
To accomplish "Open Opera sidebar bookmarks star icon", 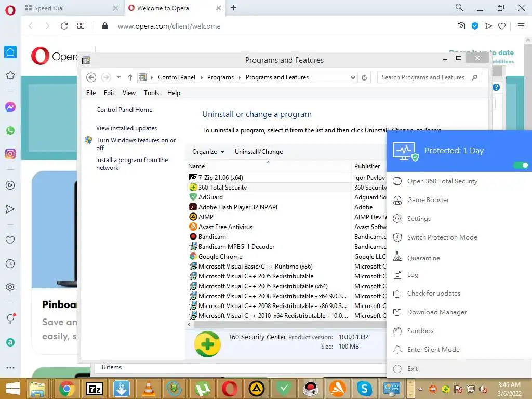I will 10,75.
